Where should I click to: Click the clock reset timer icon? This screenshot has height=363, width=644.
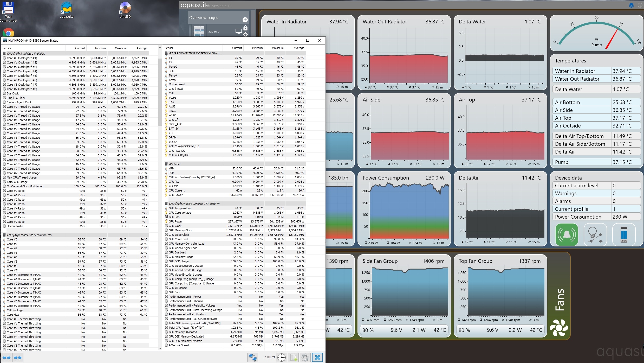pos(281,357)
